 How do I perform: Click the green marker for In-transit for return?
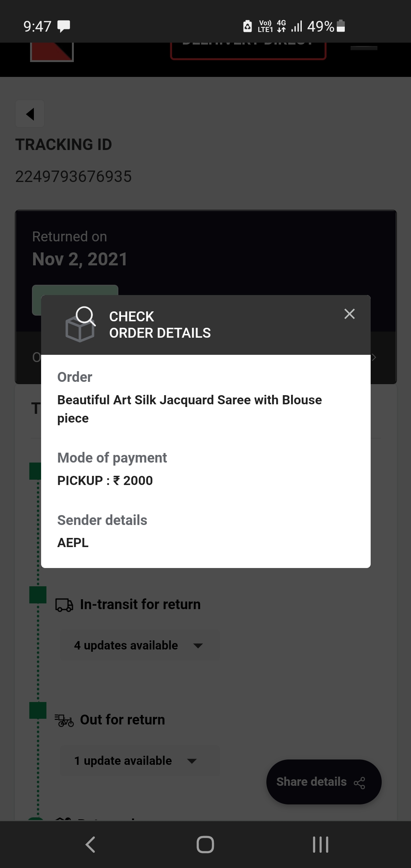tap(38, 595)
